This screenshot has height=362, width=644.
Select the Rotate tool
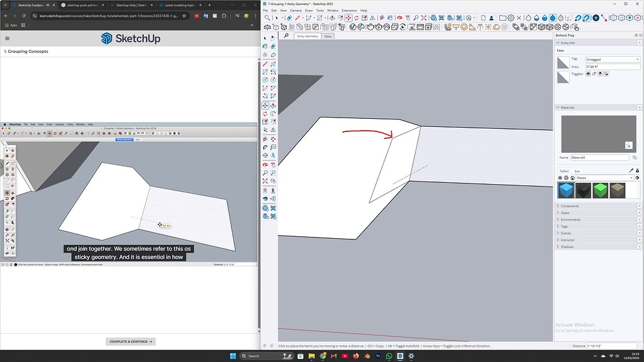click(265, 114)
